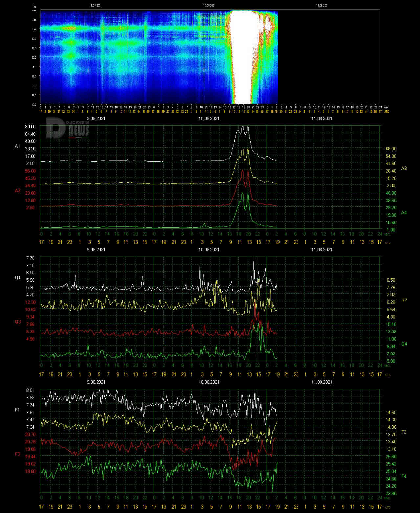Click the 36.0 value on the spectrogram frequency axis
420x513 pixels.
click(34, 95)
